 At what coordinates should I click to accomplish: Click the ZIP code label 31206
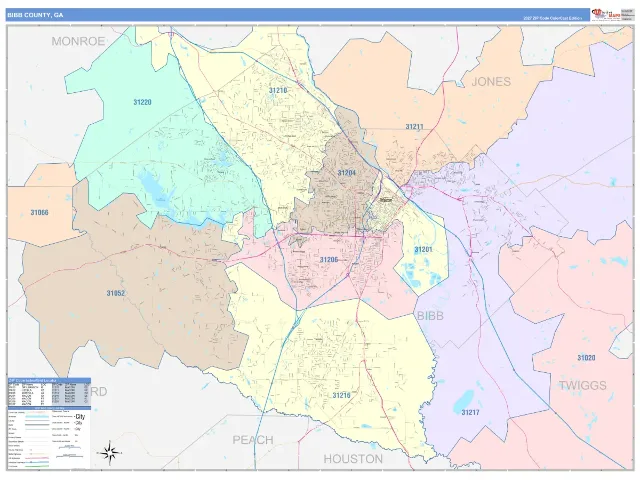329,260
